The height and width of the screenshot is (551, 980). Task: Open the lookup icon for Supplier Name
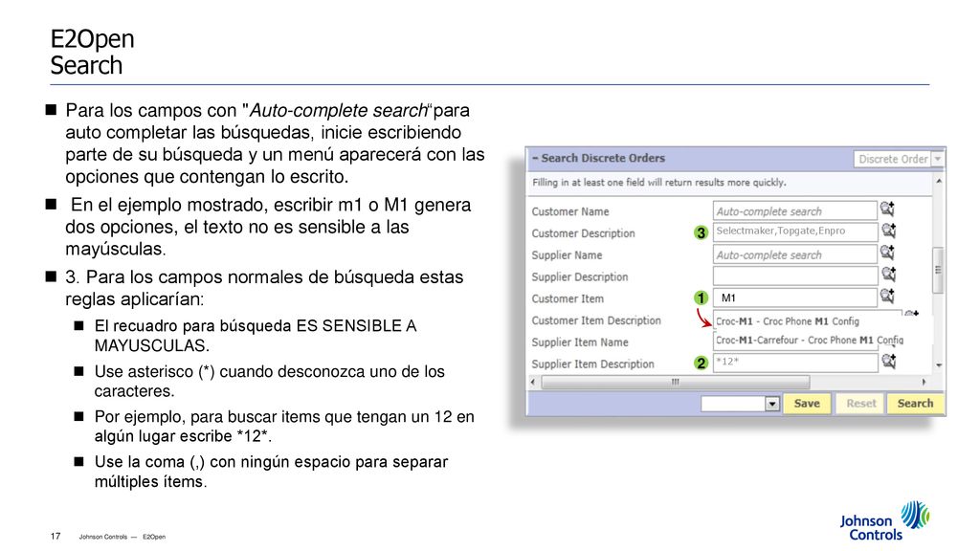[887, 253]
